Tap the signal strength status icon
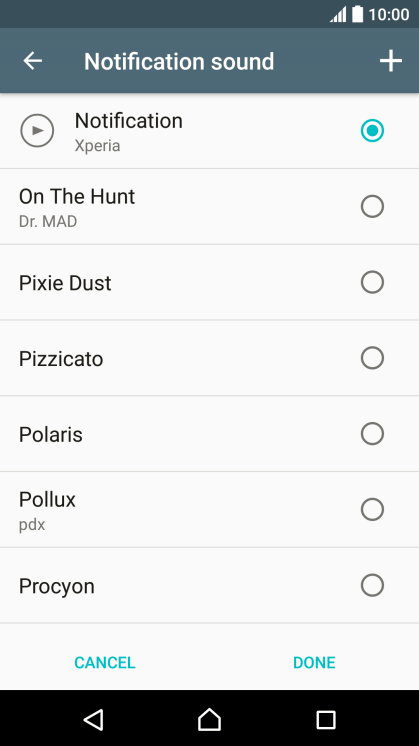Viewport: 419px width, 746px height. pyautogui.click(x=338, y=14)
